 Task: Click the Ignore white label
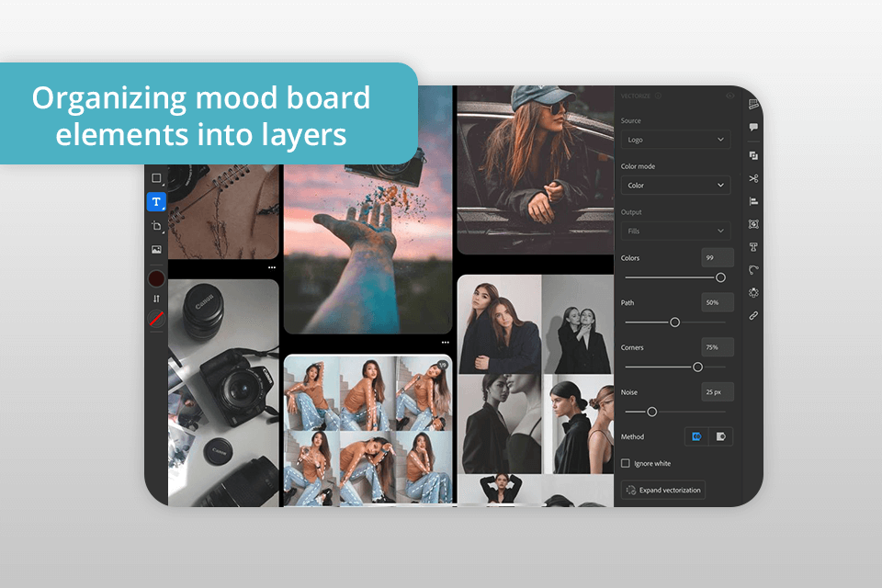652,464
